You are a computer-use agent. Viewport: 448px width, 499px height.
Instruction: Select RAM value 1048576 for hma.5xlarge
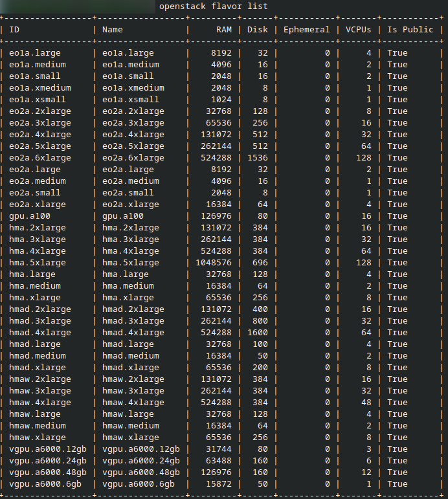click(214, 263)
